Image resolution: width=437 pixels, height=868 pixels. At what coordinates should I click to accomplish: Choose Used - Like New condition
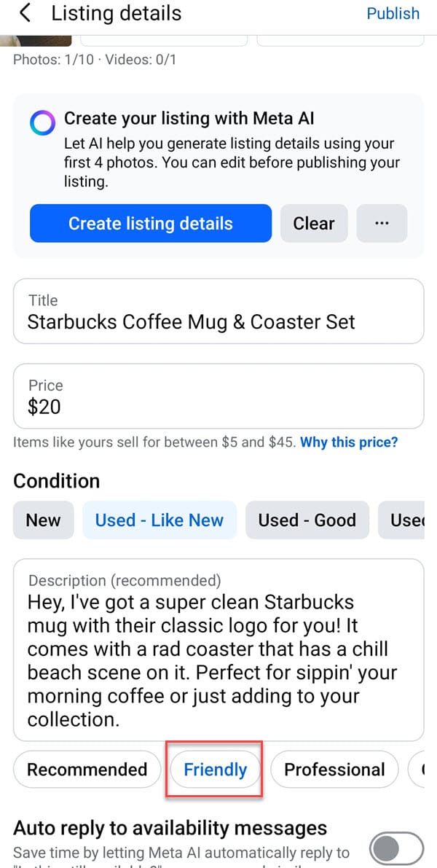(x=160, y=520)
